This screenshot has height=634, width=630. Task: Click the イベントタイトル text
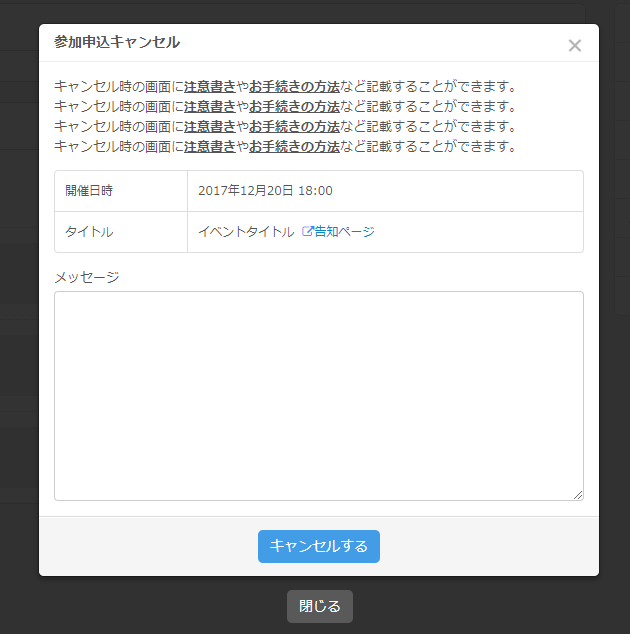tap(246, 232)
